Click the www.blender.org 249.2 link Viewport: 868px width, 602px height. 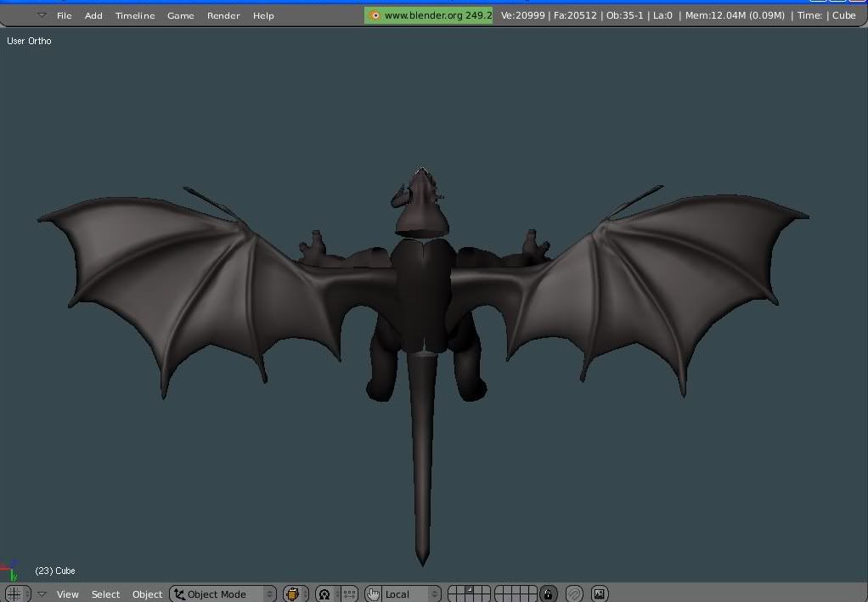point(429,15)
